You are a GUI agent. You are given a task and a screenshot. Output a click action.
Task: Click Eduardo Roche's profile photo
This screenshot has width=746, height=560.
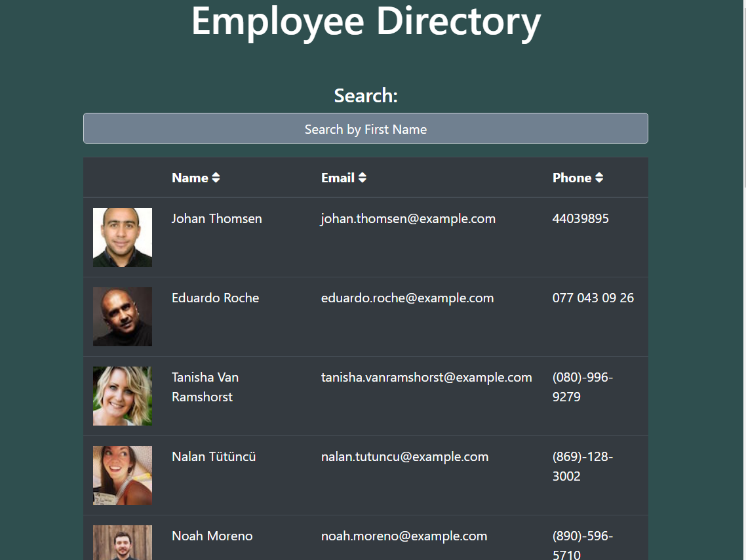pyautogui.click(x=123, y=317)
